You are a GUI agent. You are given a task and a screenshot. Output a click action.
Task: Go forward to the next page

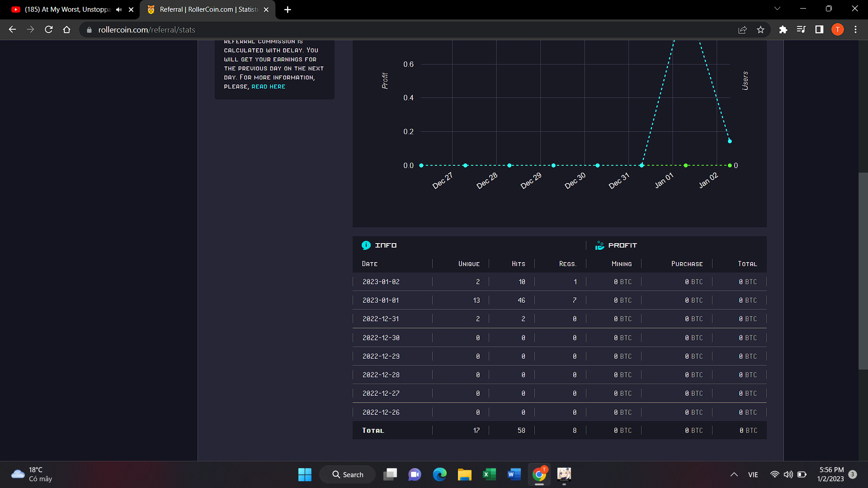30,29
